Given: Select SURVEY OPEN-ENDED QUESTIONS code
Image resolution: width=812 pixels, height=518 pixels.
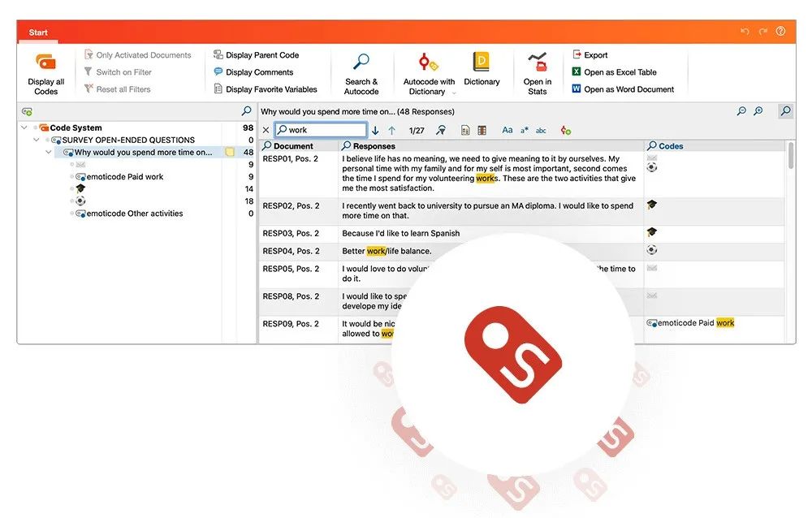Looking at the screenshot, I should click(x=123, y=140).
